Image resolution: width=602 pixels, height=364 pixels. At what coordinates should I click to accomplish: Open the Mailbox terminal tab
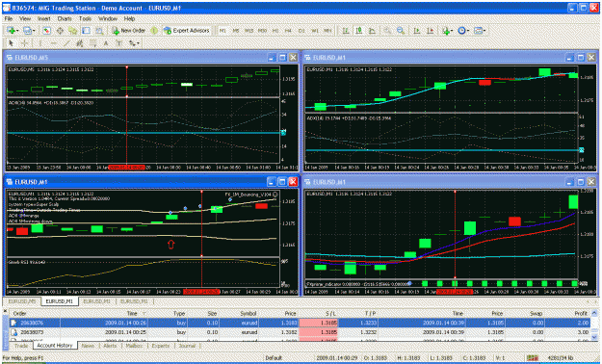135,346
